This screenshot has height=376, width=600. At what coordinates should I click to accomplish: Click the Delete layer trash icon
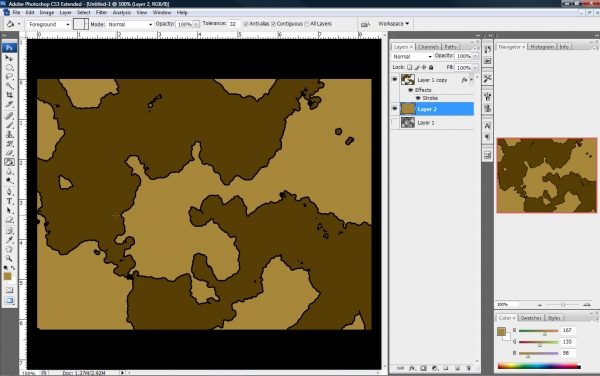click(468, 368)
